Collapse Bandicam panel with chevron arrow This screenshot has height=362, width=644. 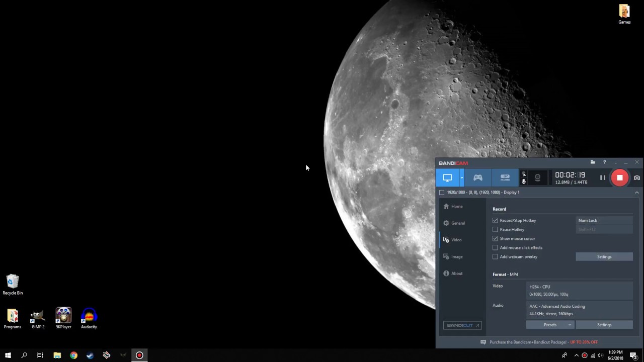pos(636,193)
